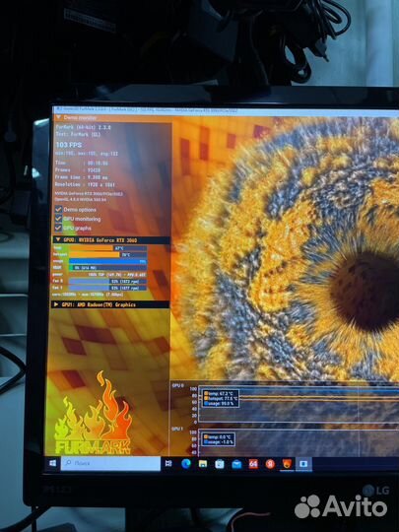The width and height of the screenshot is (399, 532).
Task: Uncheck the GPU graphs checkbox
Action: (58, 228)
